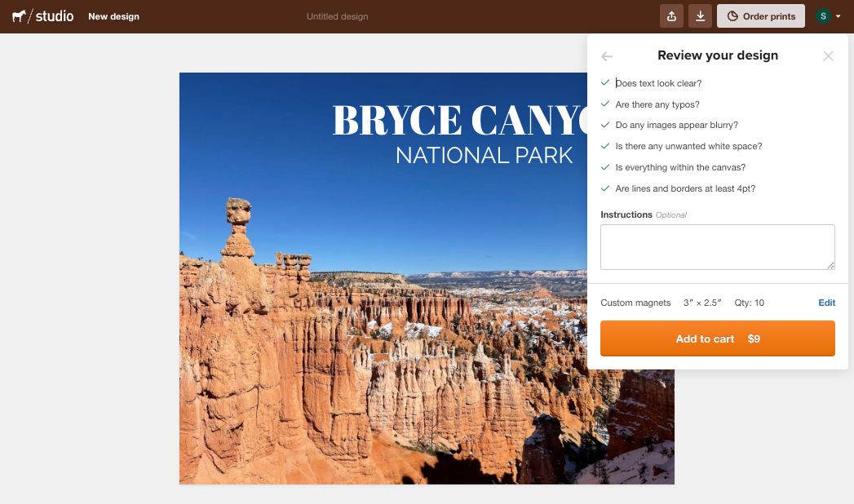
Task: Open the user avatar S icon
Action: 823,16
